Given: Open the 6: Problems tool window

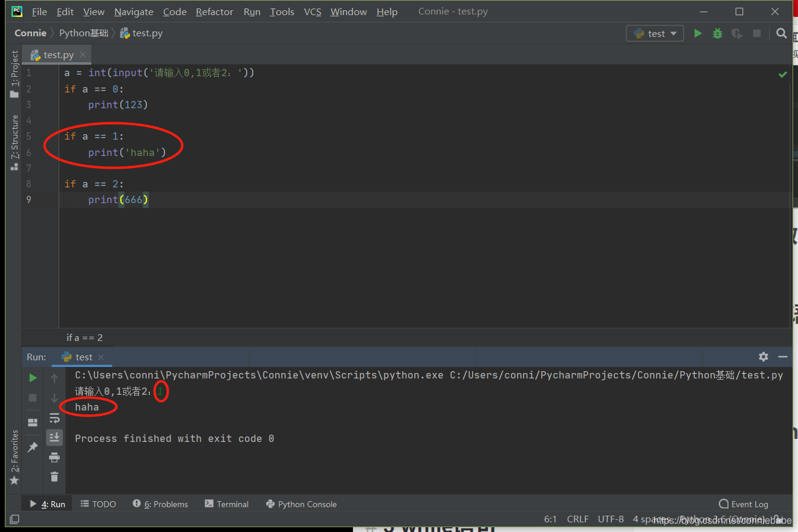Looking at the screenshot, I should click(x=160, y=504).
